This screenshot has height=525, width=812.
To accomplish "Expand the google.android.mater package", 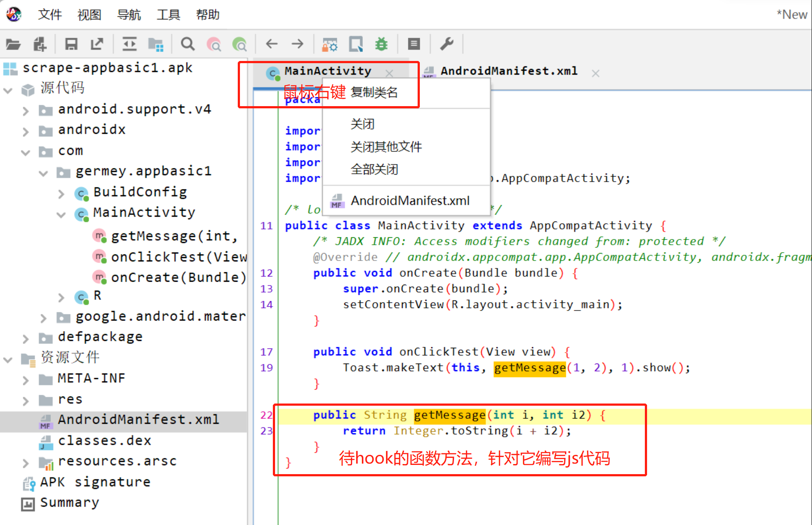I will (x=43, y=318).
